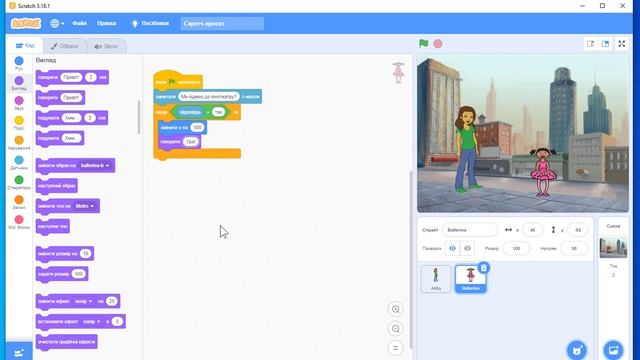Switch to the Образи costumes tab
Image resolution: width=640 pixels, height=360 pixels.
pos(64,46)
